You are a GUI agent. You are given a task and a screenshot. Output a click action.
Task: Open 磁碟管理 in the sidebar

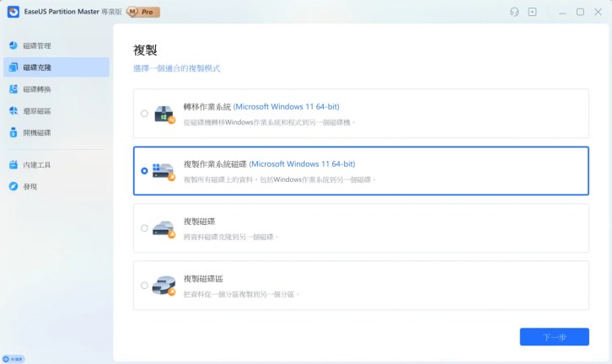point(56,45)
